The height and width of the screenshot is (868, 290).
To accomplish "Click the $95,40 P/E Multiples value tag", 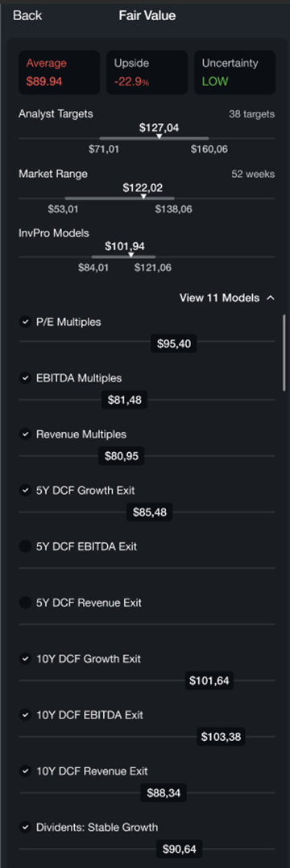I will (174, 343).
